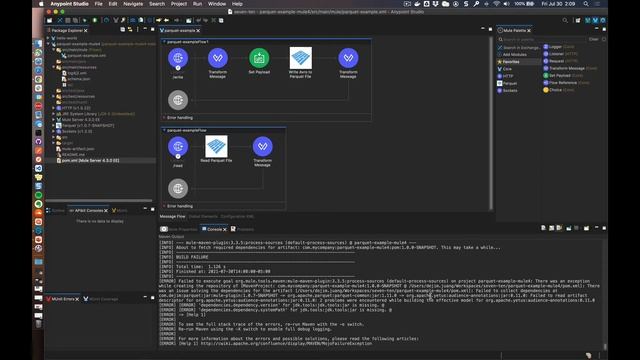
Task: Click the Wi-Fi icon in macOS menu bar
Action: point(496,4)
